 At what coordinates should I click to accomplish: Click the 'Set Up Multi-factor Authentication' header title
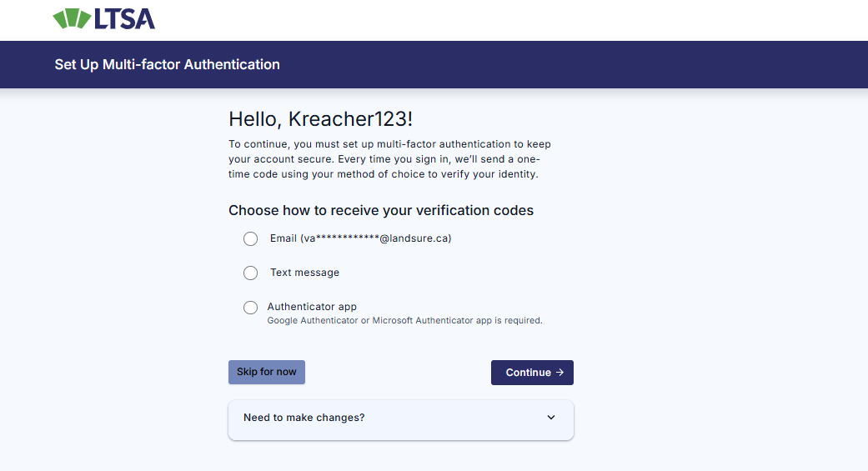167,64
